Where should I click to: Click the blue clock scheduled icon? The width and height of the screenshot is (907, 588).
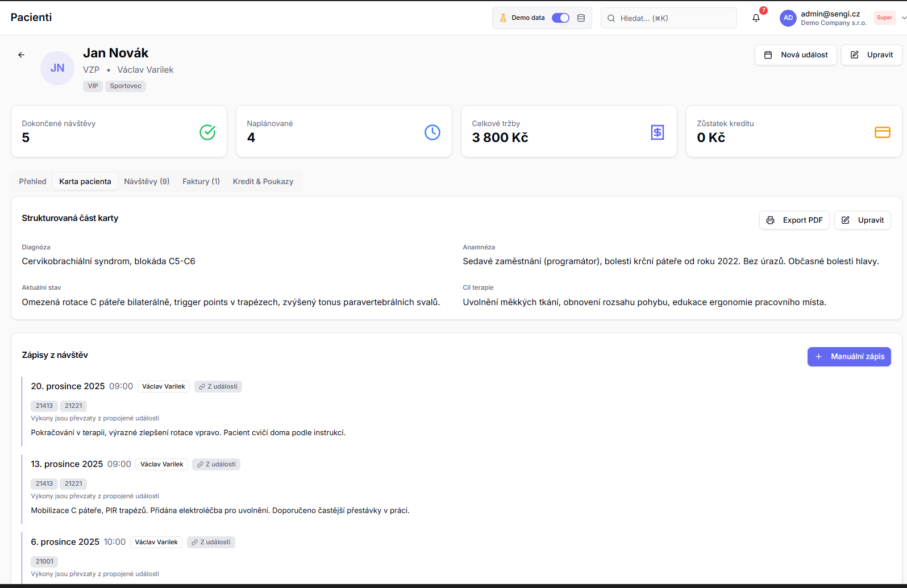pyautogui.click(x=432, y=132)
